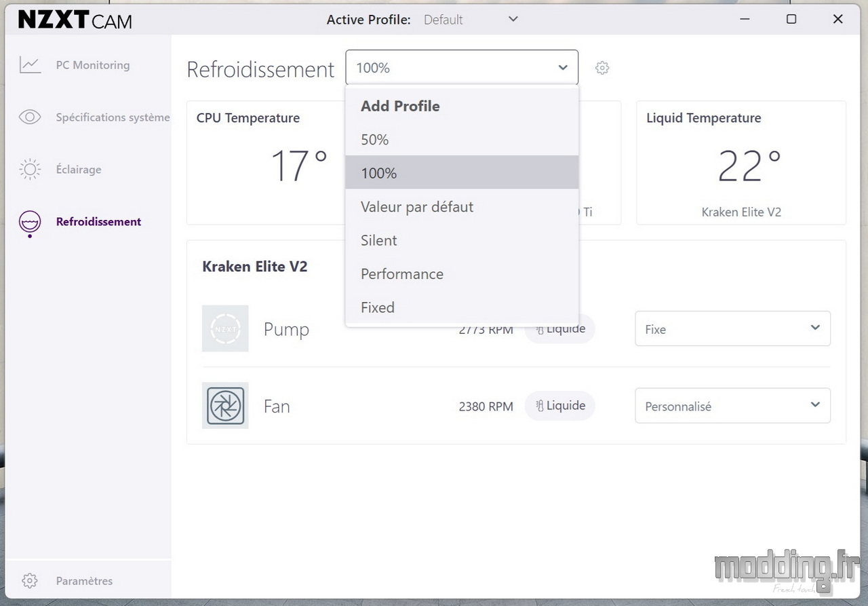Viewport: 868px width, 606px height.
Task: Click the eye icon for Spécifications système
Action: pyautogui.click(x=30, y=117)
